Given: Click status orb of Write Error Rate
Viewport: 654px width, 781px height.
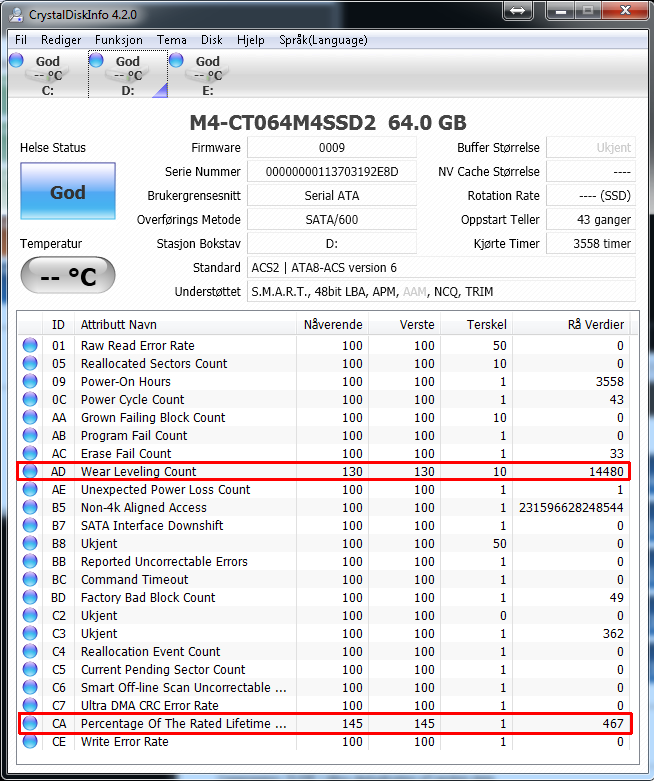Looking at the screenshot, I should tap(30, 741).
